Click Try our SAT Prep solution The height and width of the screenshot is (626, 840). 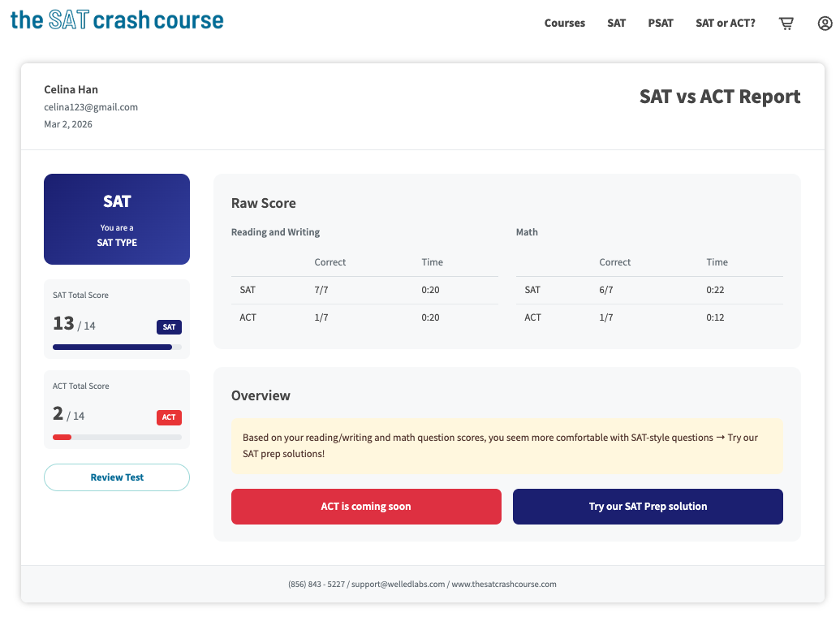pos(648,507)
